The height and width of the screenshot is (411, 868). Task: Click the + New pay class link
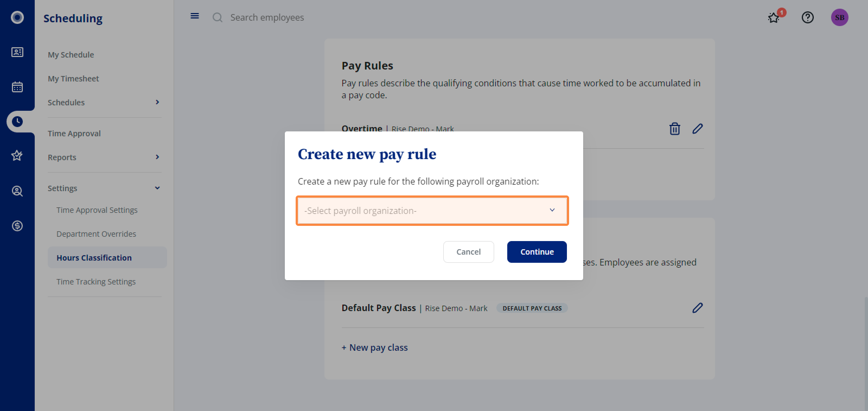coord(374,348)
